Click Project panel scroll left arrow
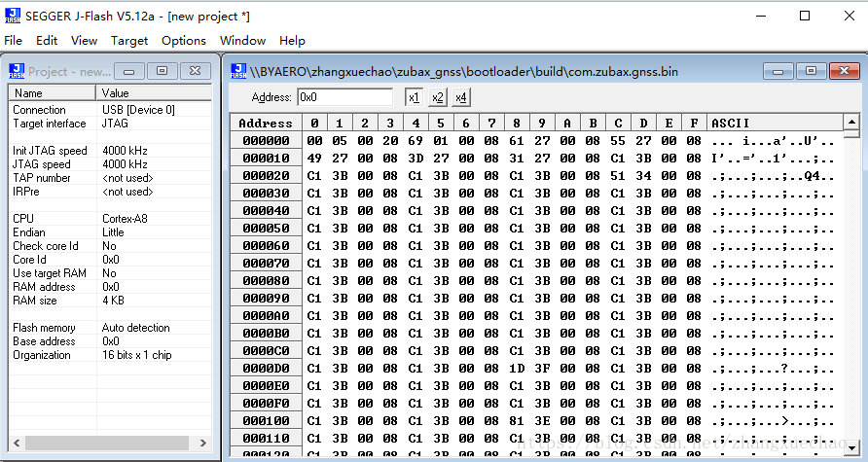 click(x=17, y=443)
